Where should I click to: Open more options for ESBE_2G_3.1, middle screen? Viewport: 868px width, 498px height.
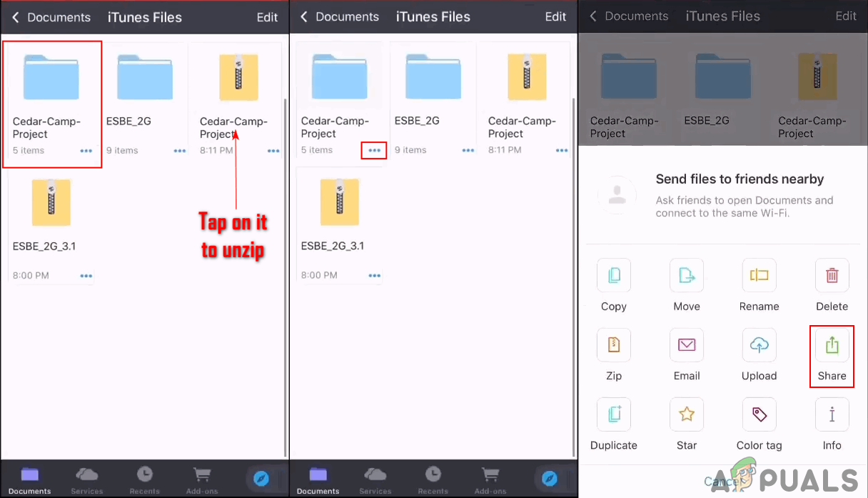(x=375, y=276)
